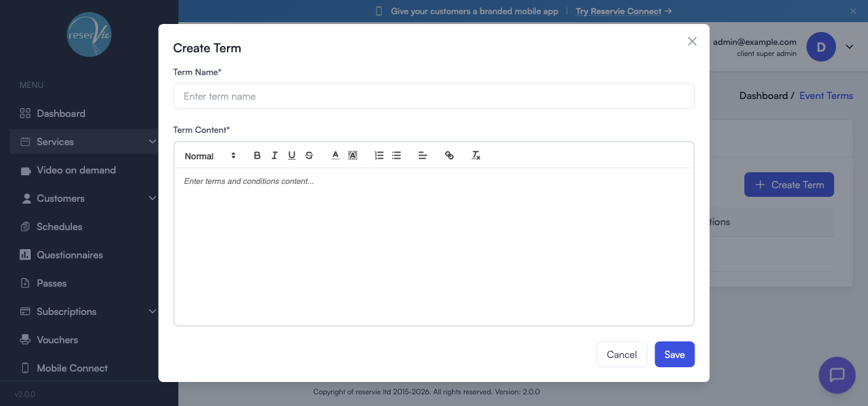
Task: Open the text alignment options
Action: [423, 156]
